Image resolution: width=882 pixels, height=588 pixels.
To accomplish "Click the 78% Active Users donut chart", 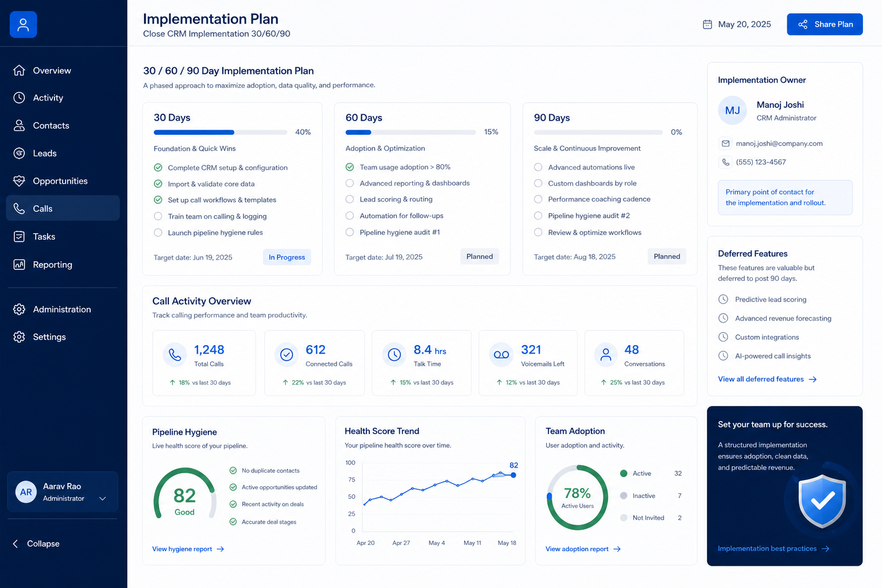I will [x=577, y=497].
